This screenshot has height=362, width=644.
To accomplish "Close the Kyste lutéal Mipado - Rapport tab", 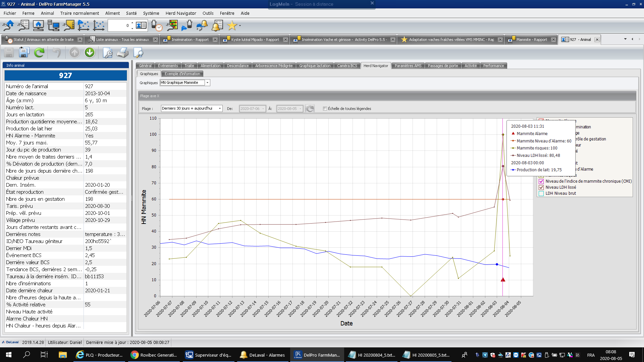I will (x=285, y=40).
